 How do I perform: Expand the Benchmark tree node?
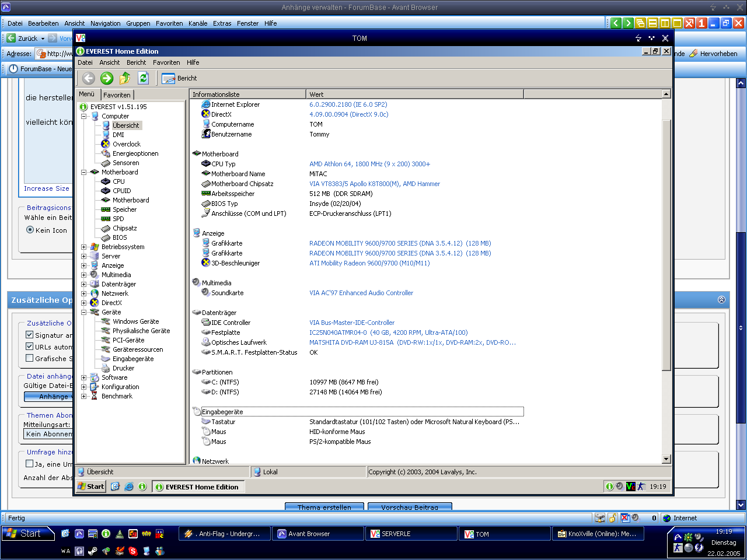pos(84,396)
